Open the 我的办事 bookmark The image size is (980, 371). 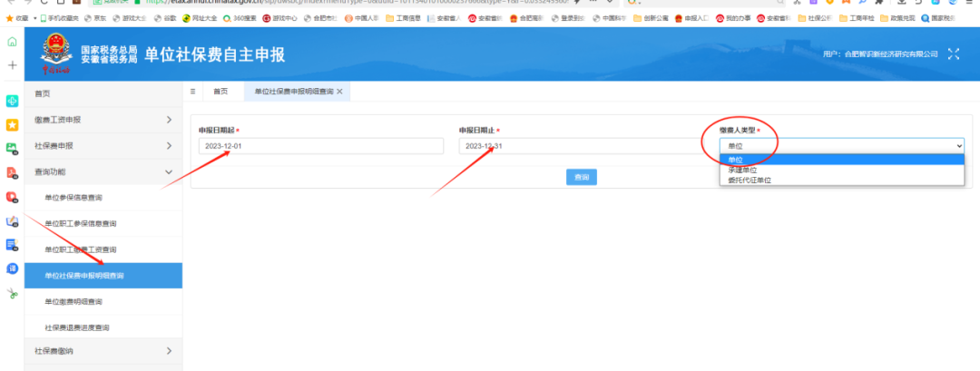(732, 18)
